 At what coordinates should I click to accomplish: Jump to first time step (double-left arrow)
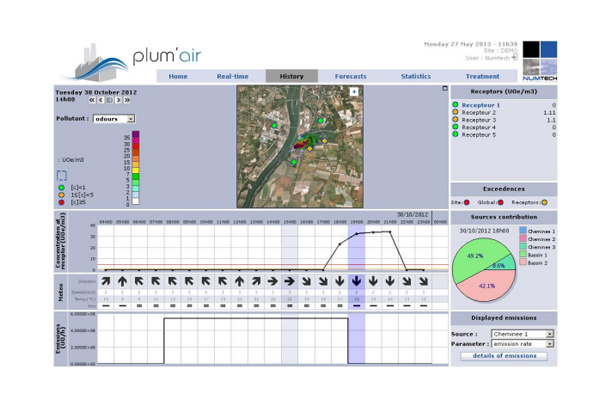(92, 100)
